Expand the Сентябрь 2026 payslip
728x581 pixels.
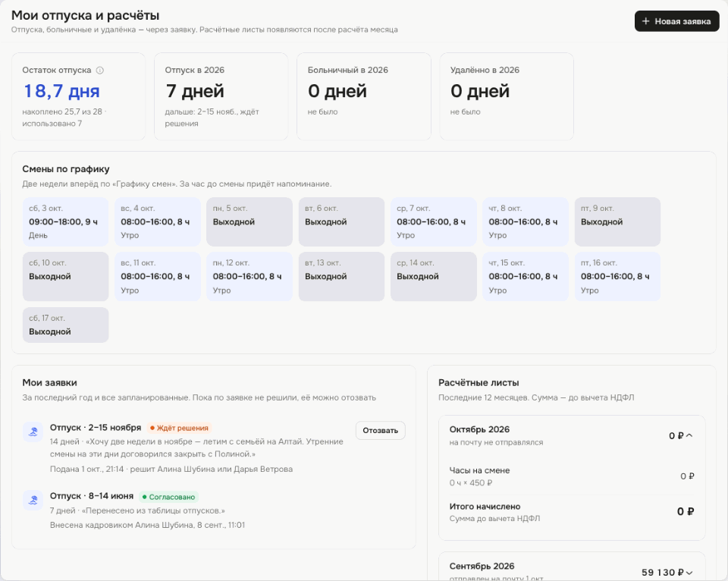click(x=689, y=573)
